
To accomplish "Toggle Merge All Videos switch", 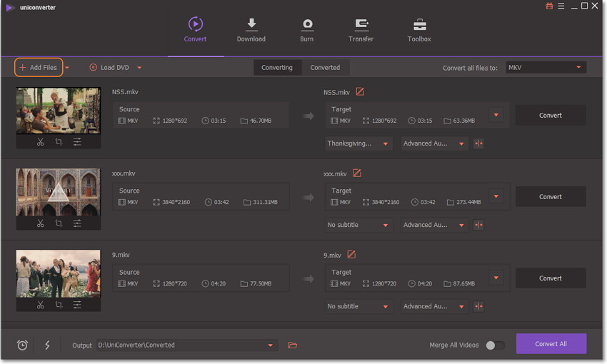I will point(495,345).
